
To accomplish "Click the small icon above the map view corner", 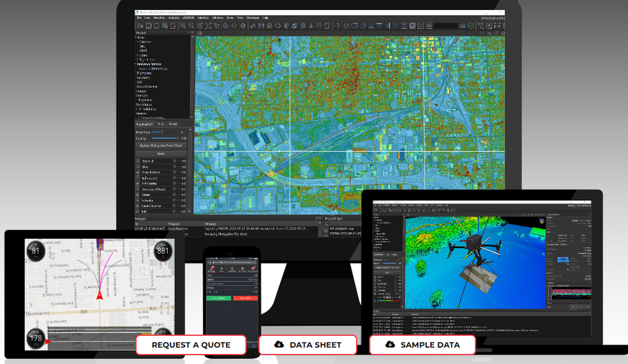I will pyautogui.click(x=200, y=33).
